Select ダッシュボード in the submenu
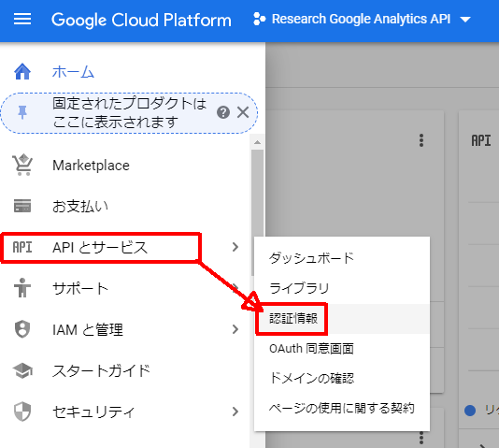This screenshot has height=448, width=499. (342, 258)
